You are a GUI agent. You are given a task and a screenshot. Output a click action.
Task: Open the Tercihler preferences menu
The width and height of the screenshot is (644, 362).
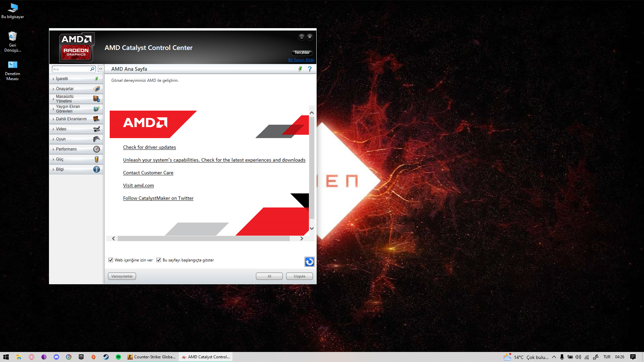pyautogui.click(x=302, y=53)
